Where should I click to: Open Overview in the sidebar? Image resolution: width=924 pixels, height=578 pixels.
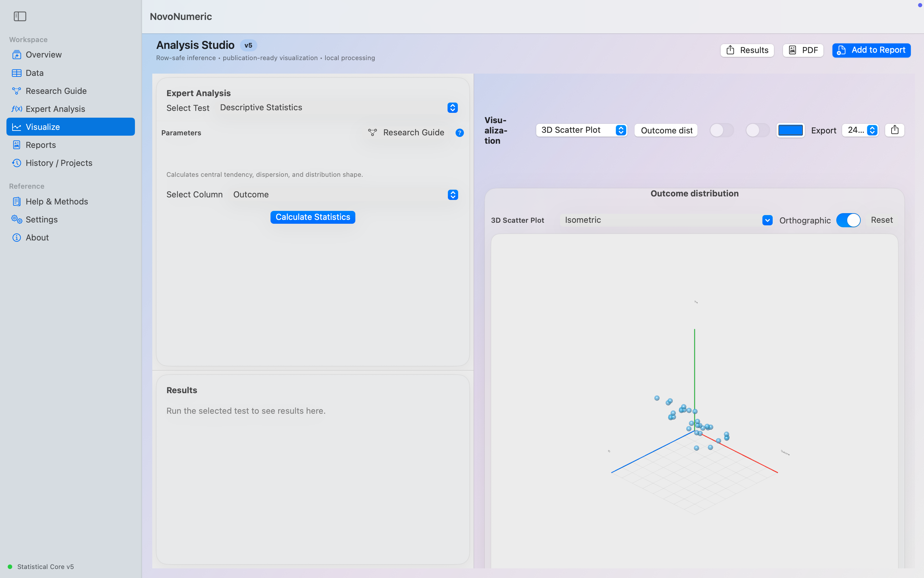(x=71, y=55)
